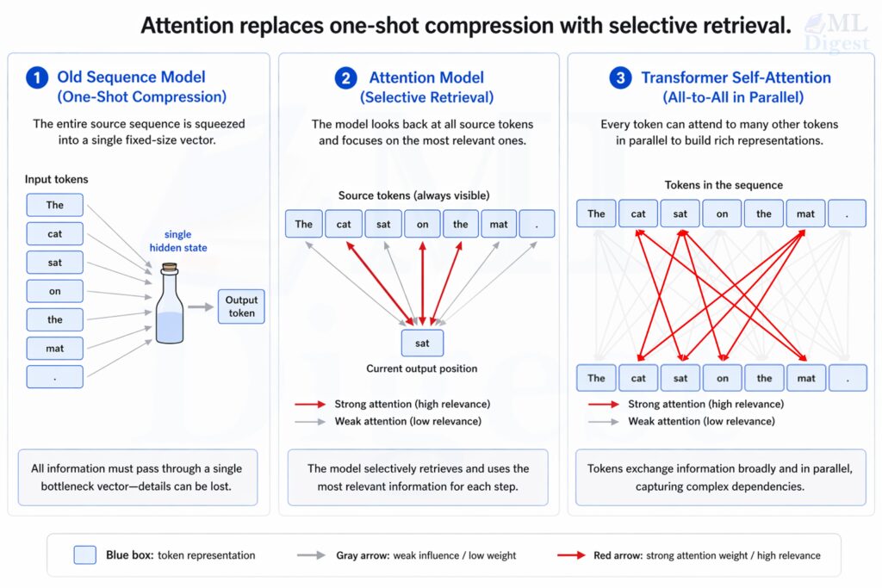Click the numbered circle 3 badge
Image resolution: width=882 pixels, height=588 pixels.
pos(619,79)
